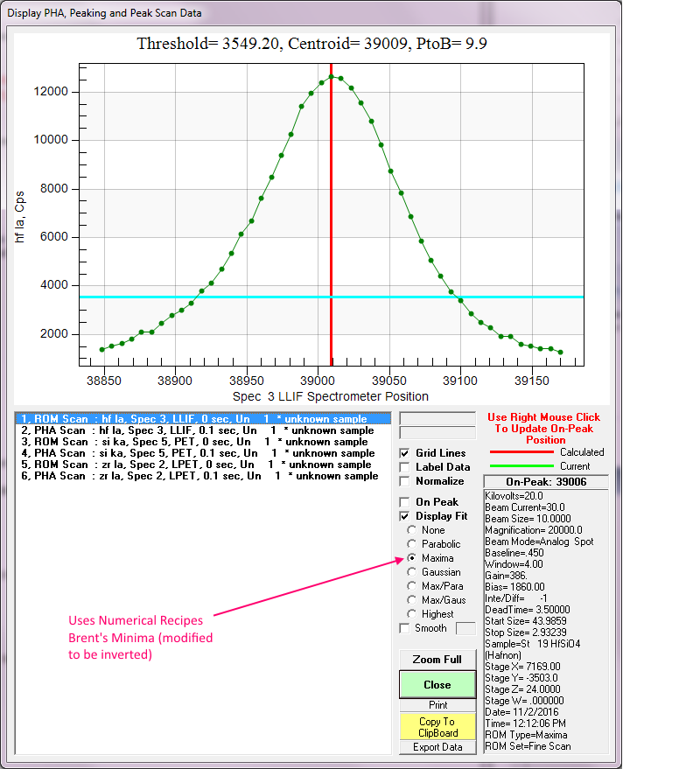
Task: Uncheck the Grid Lines checkbox
Action: (x=404, y=453)
